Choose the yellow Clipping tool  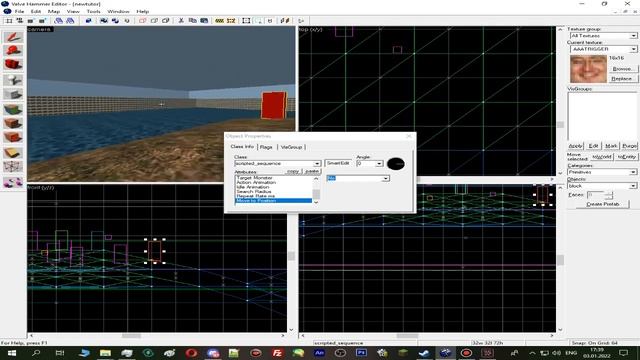tap(13, 153)
